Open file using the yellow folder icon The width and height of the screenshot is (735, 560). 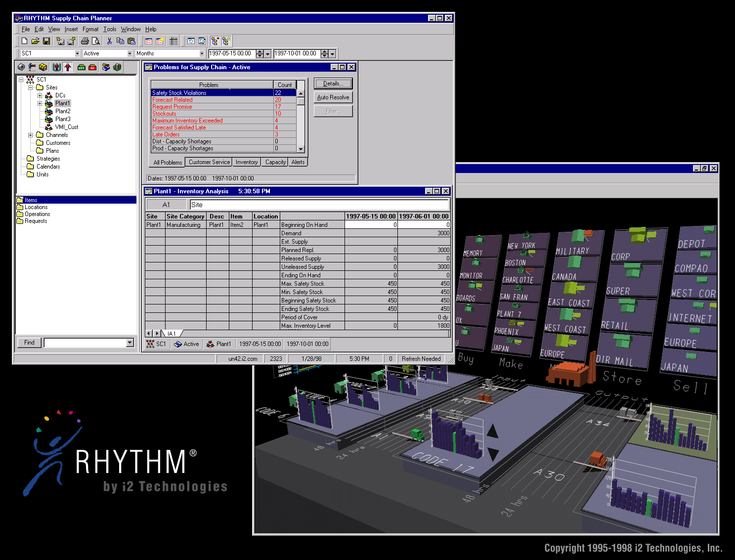(x=36, y=41)
